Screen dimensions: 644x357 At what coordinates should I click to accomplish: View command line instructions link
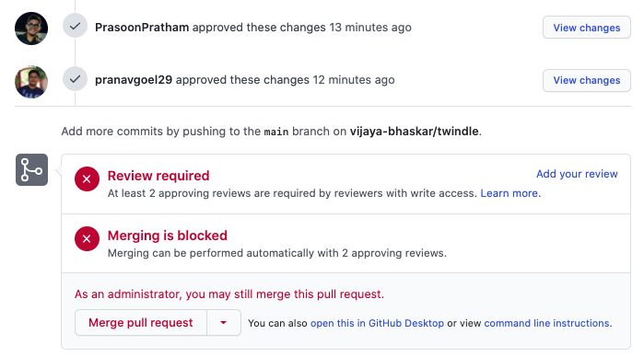click(548, 323)
